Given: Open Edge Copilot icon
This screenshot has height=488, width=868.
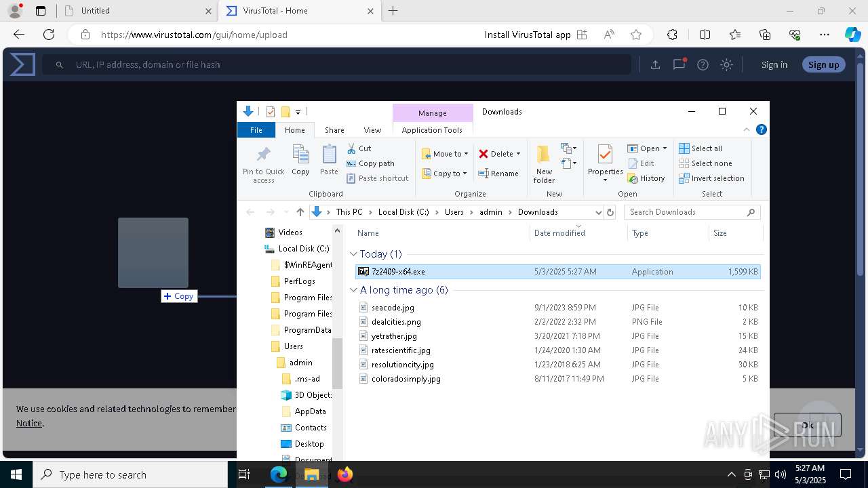Looking at the screenshot, I should pos(852,35).
